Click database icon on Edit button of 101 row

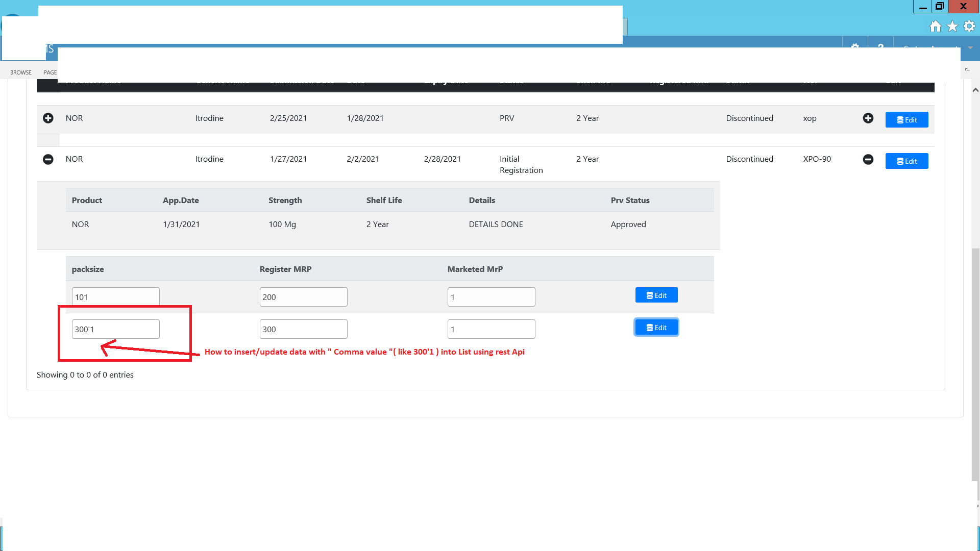(x=649, y=295)
